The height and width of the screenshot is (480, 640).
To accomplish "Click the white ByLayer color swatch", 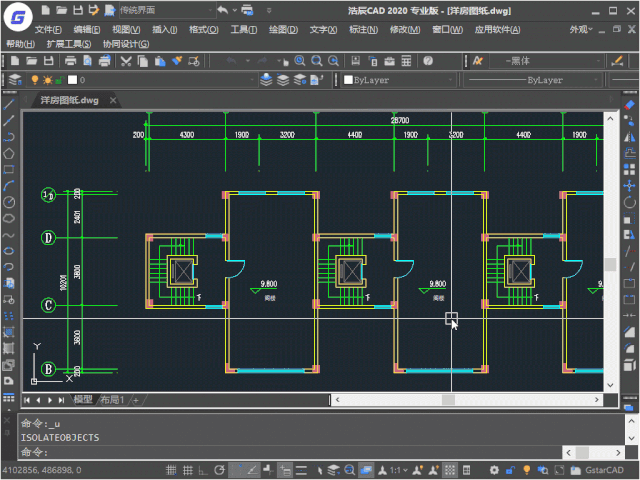I will coord(348,80).
